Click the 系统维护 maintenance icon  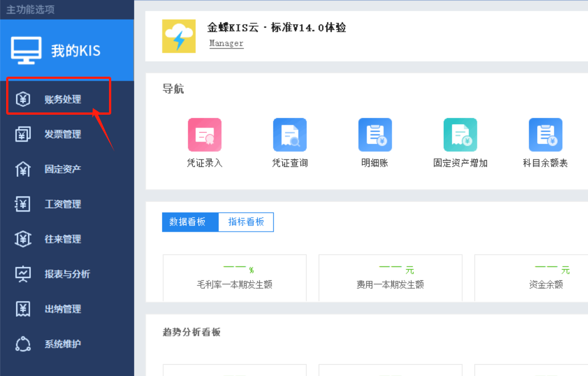pos(23,344)
